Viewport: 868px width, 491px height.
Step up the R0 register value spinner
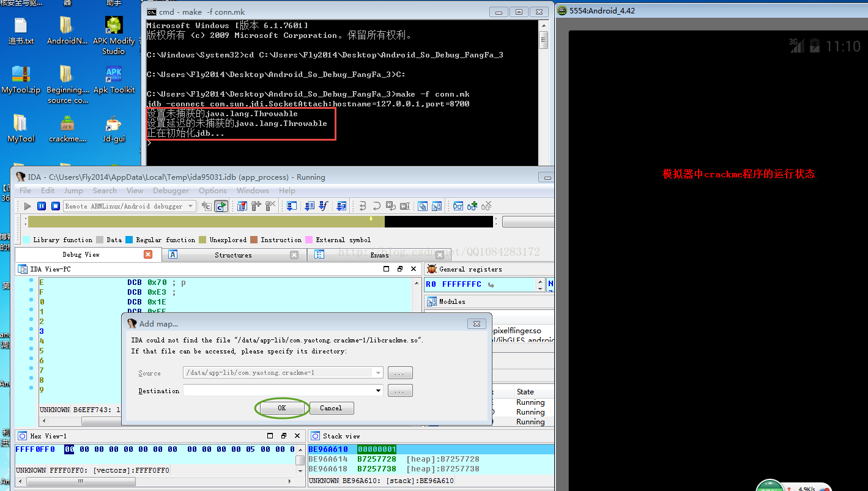(x=540, y=281)
